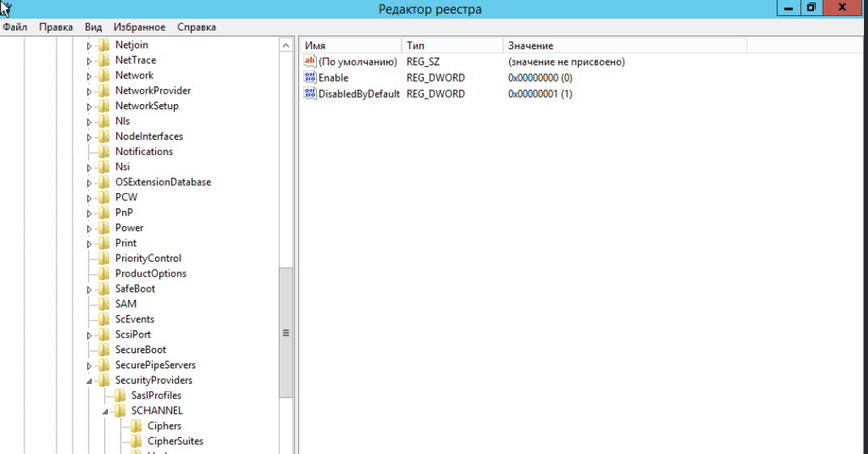Expand the NetworkProvider tree node
This screenshot has width=868, height=454.
pos(90,91)
